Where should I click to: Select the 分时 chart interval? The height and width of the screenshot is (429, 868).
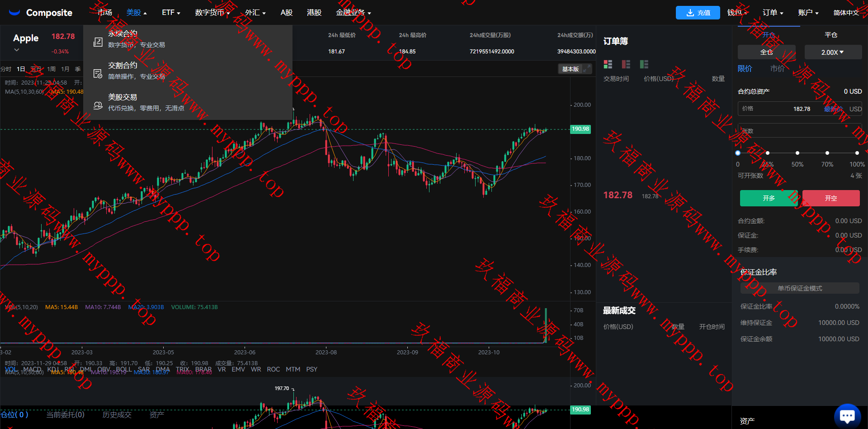(x=6, y=69)
